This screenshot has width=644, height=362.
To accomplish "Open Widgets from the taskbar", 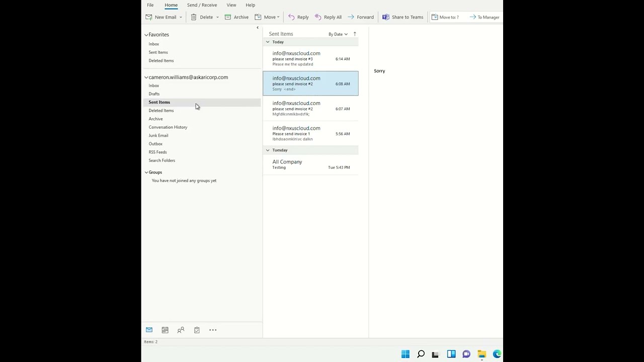I will (451, 354).
